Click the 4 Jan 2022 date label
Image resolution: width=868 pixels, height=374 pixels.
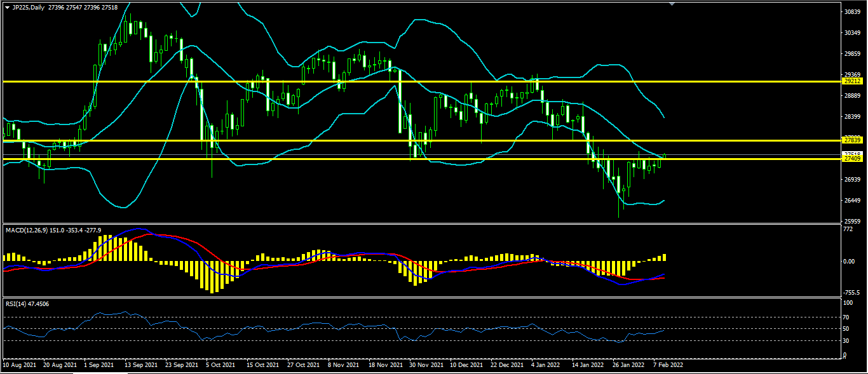pyautogui.click(x=545, y=366)
